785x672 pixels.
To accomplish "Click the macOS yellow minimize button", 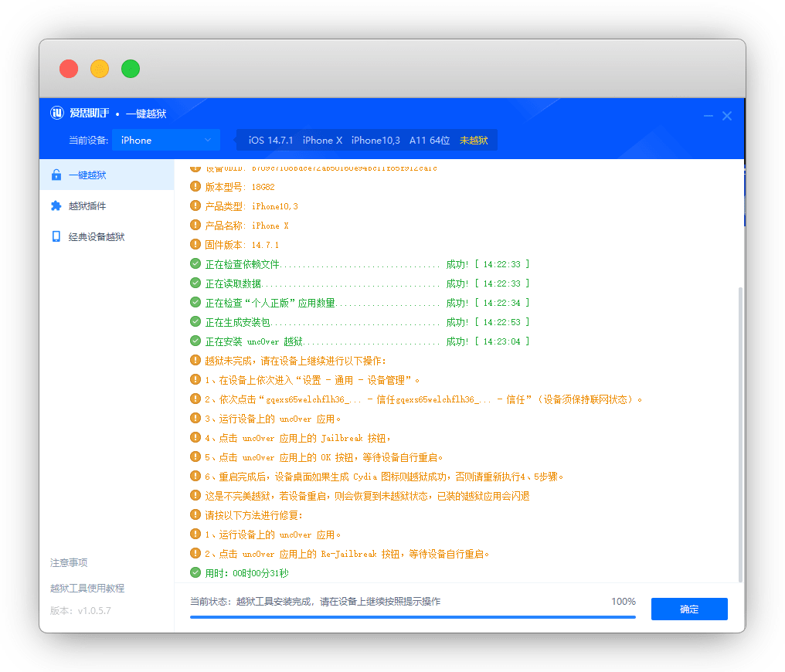I will [x=100, y=69].
